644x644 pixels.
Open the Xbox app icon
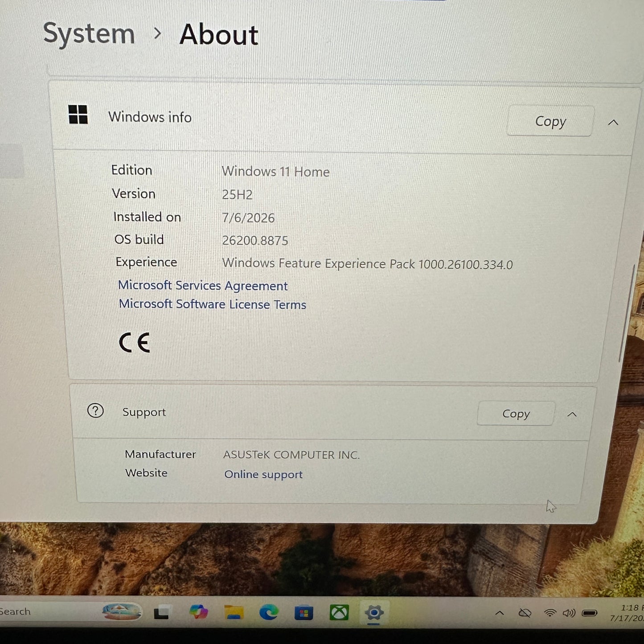(339, 613)
